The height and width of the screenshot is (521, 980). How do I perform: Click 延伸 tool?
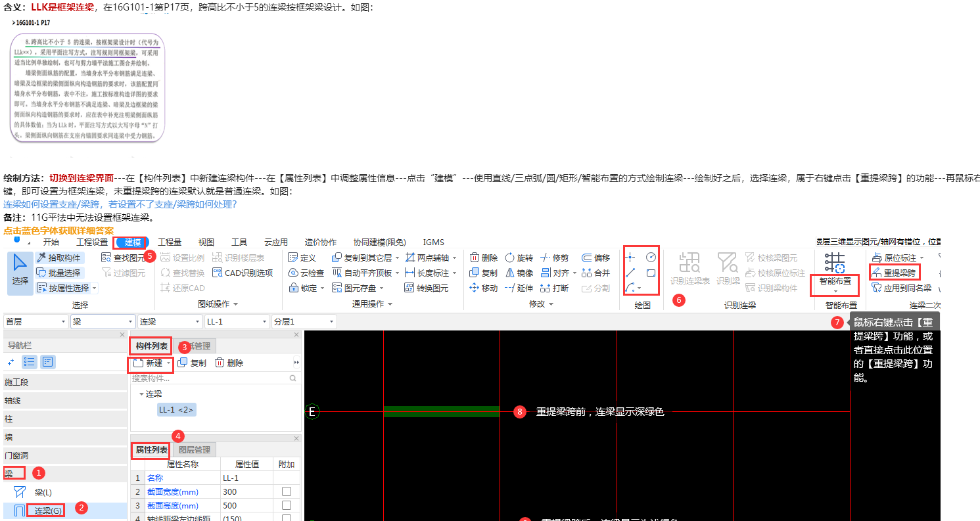519,288
